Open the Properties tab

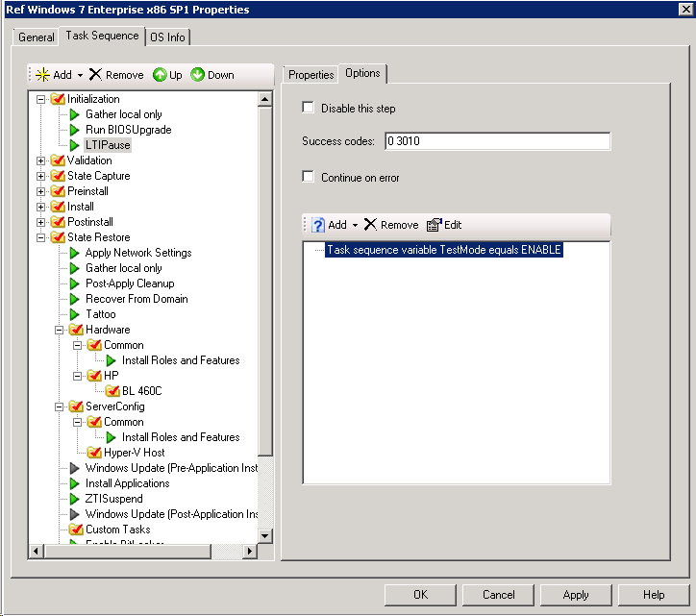tap(311, 74)
